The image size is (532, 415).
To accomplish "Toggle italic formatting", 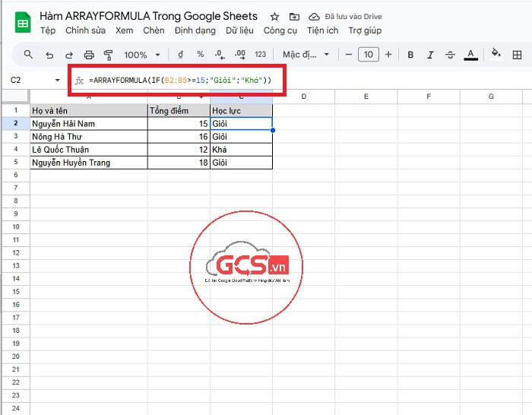I will pos(430,55).
